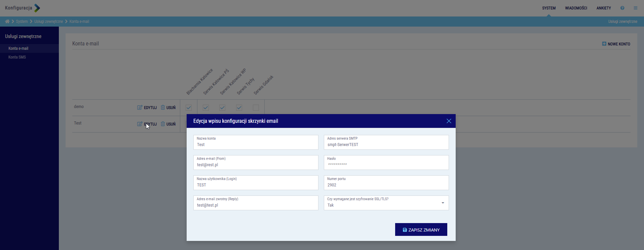Enable demo checkbox for Serwis Gdańsk
644x250 pixels.
pos(256,108)
